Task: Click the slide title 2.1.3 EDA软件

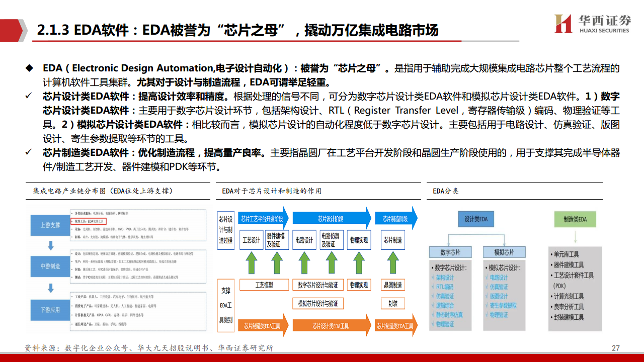Action: tap(237, 30)
